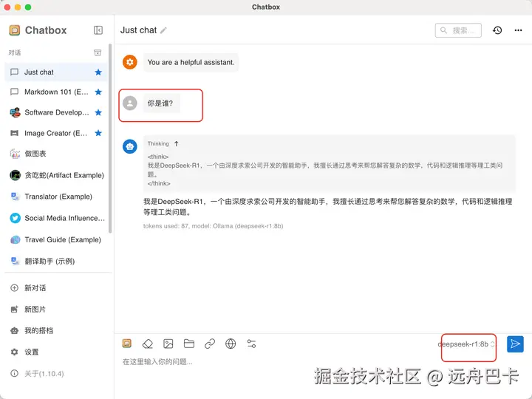Open the three-dot more options menu
The width and height of the screenshot is (532, 399).
(x=518, y=30)
